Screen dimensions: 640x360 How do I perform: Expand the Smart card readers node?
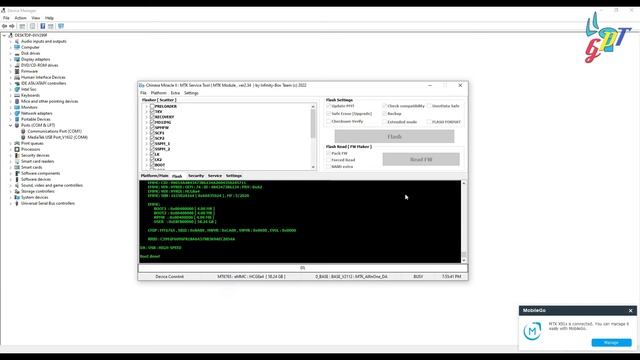coord(11,161)
